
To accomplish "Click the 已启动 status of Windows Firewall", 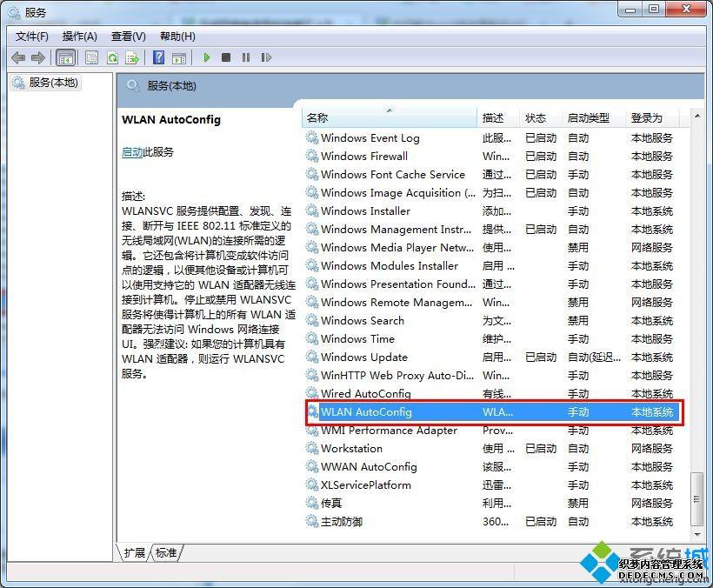I will tap(541, 156).
